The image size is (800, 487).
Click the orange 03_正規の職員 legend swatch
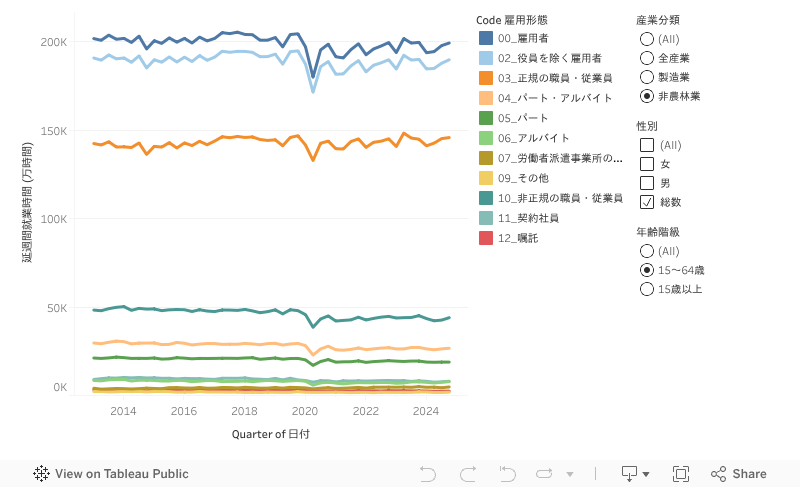tap(486, 78)
